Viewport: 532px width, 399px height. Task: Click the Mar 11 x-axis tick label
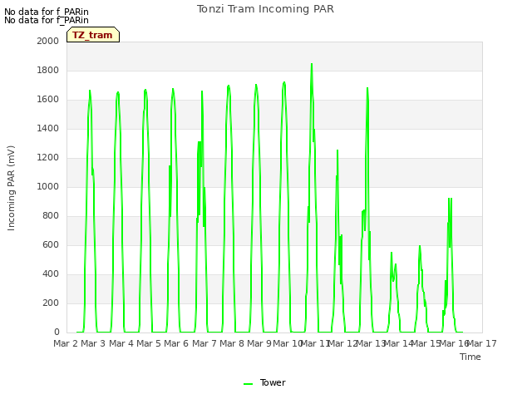(x=315, y=343)
